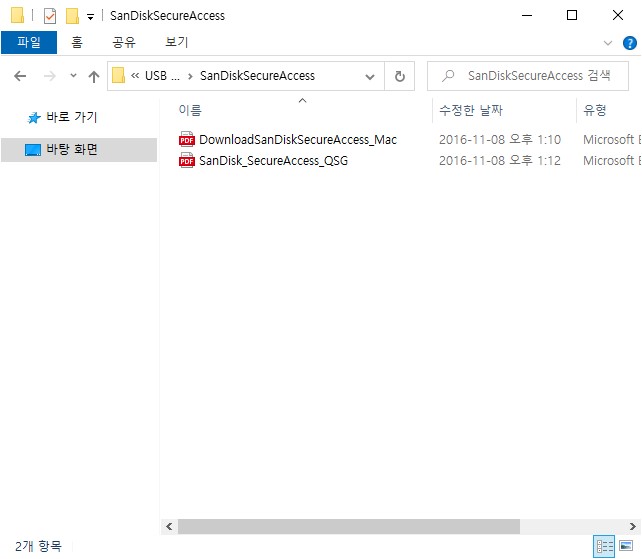Click the Properties quick access checkmark icon
This screenshot has height=559, width=642.
coord(50,16)
